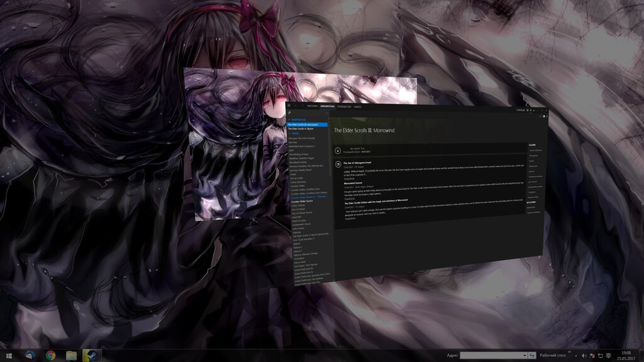Image resolution: width=644 pixels, height=362 pixels.
Task: Select Counter-Strike: Source in game list
Action: click(303, 201)
